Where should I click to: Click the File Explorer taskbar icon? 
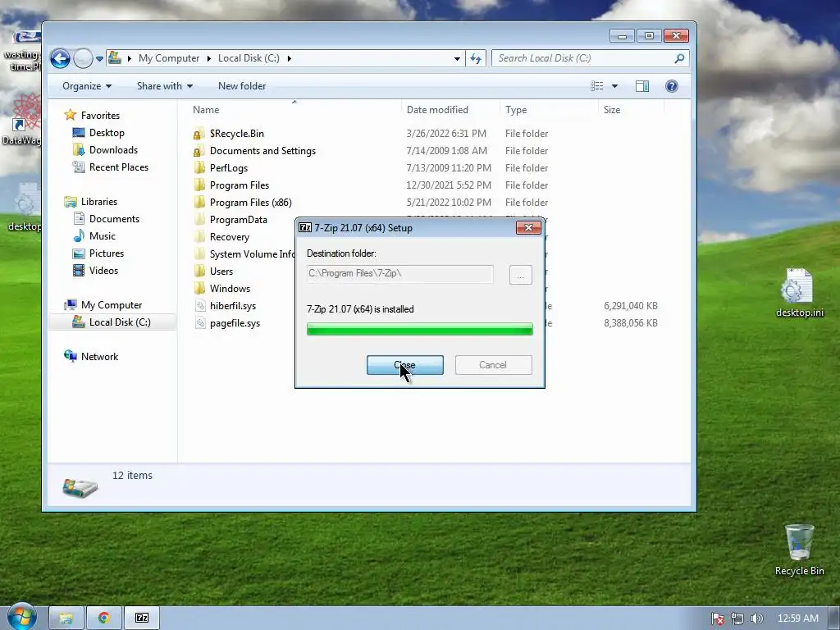pyautogui.click(x=66, y=619)
